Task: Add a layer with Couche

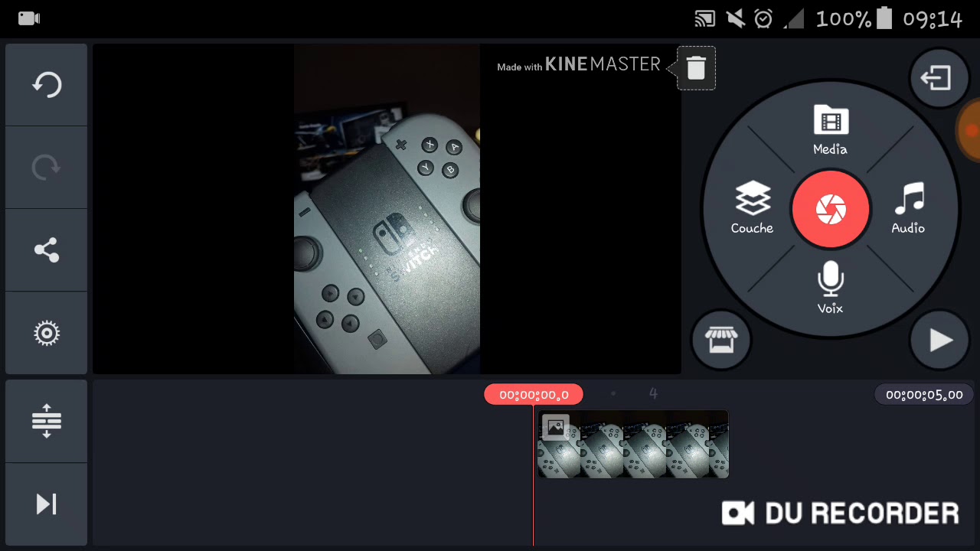Action: (x=753, y=208)
